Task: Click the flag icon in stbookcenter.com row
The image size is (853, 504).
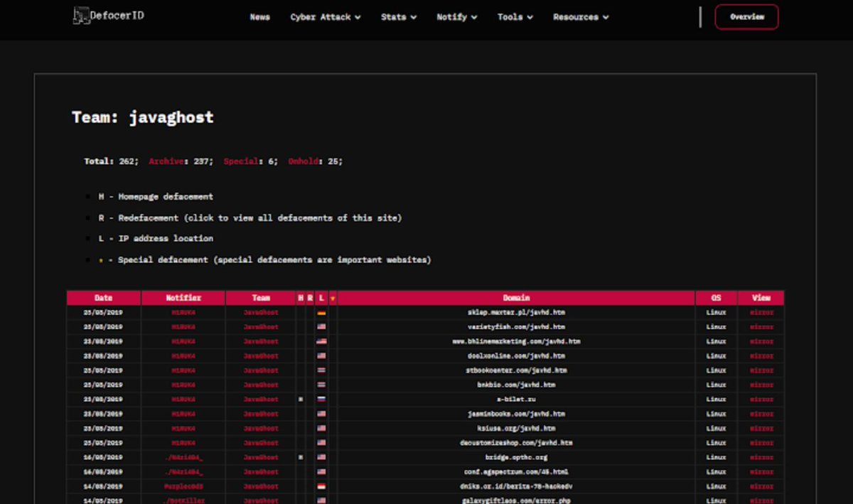Action: click(321, 370)
